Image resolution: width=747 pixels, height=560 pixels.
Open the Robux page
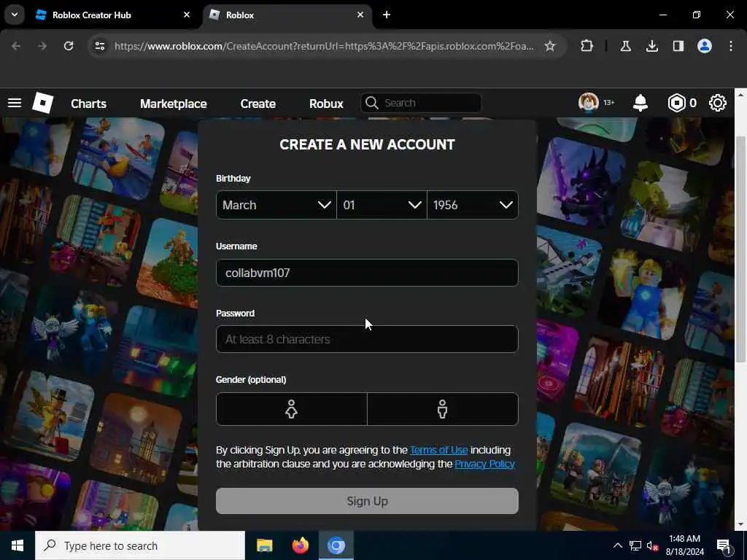point(326,104)
